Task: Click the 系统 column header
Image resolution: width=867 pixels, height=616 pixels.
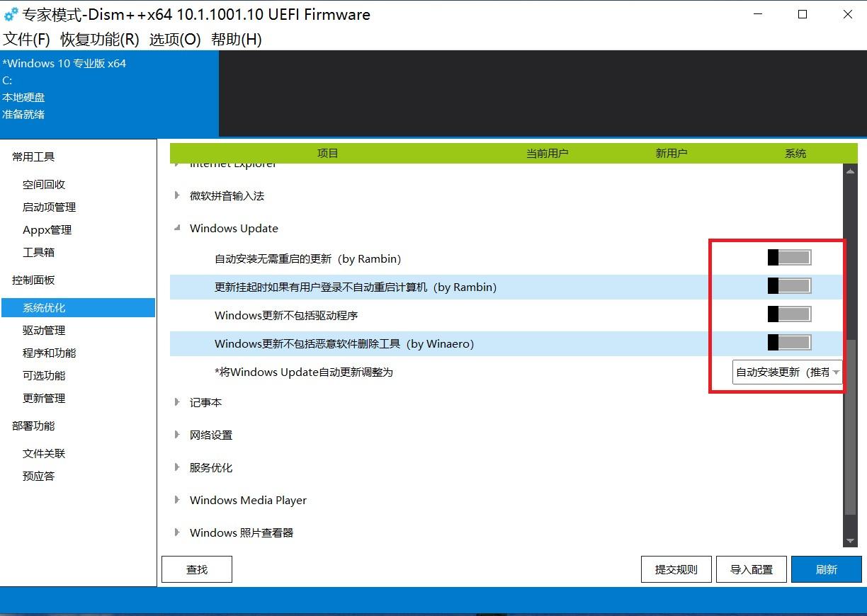Action: [x=795, y=153]
